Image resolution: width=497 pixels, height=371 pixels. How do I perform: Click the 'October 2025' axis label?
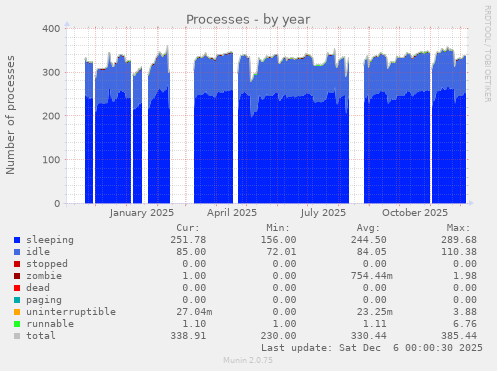click(x=415, y=213)
